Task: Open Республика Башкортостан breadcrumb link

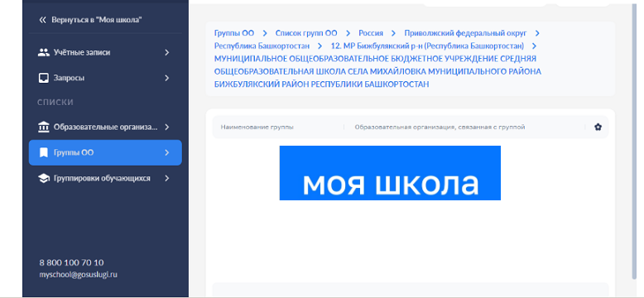Action: pyautogui.click(x=262, y=46)
